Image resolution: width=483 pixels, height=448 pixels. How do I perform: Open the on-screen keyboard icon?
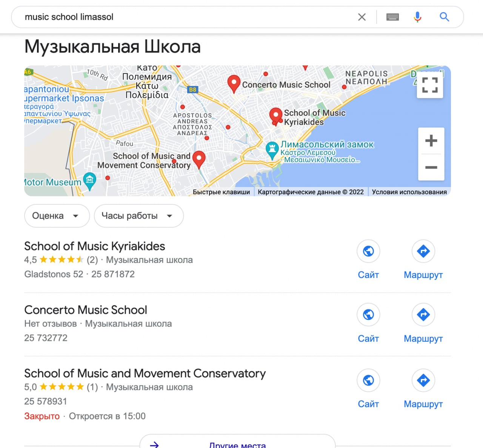(392, 17)
